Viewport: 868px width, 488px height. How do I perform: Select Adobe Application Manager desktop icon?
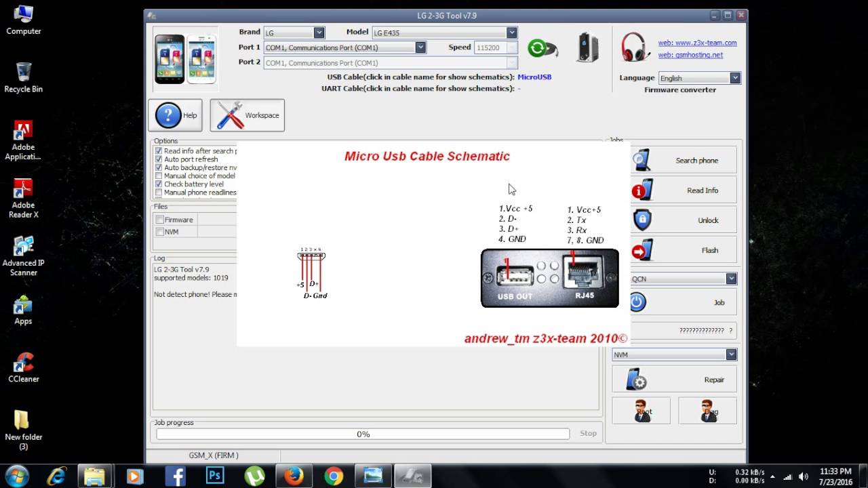click(x=24, y=140)
